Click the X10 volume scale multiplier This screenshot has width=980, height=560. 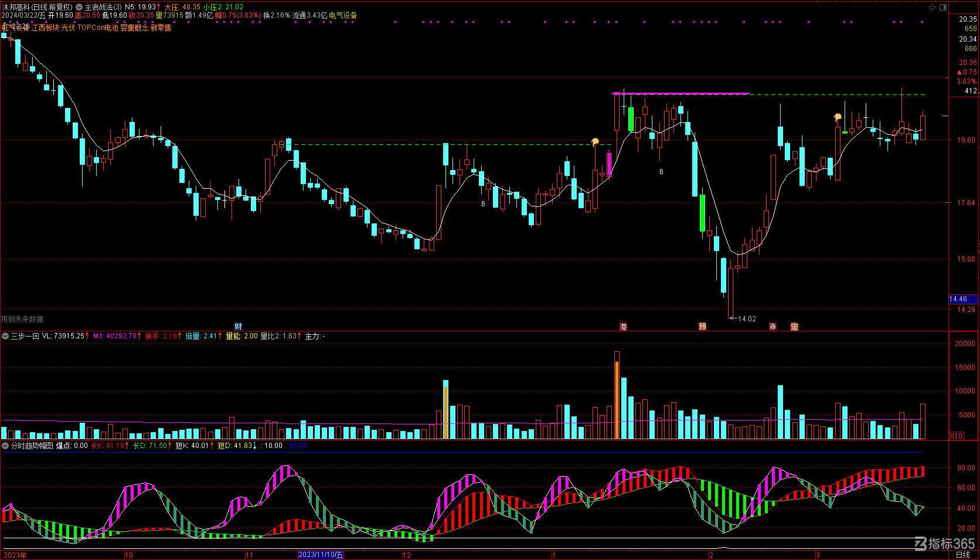[x=956, y=436]
